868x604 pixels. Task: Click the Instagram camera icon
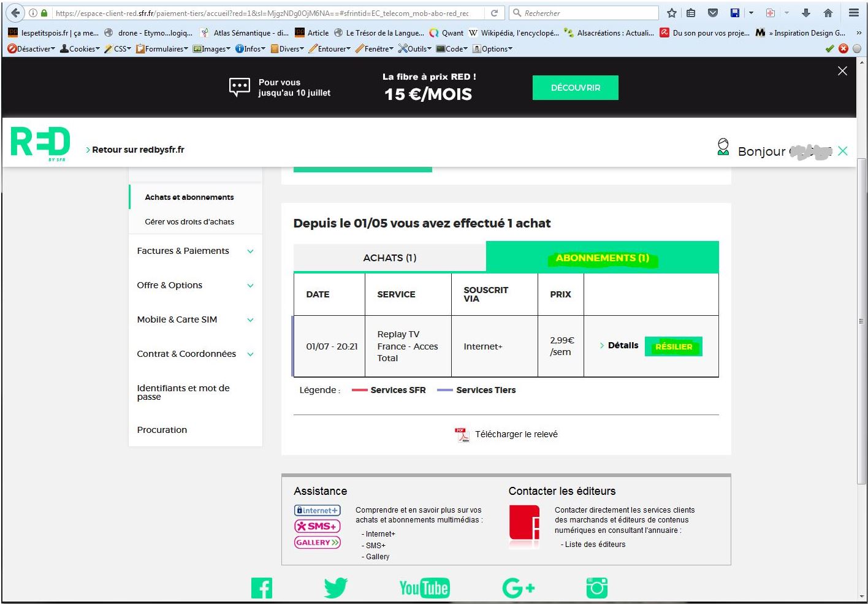point(596,587)
